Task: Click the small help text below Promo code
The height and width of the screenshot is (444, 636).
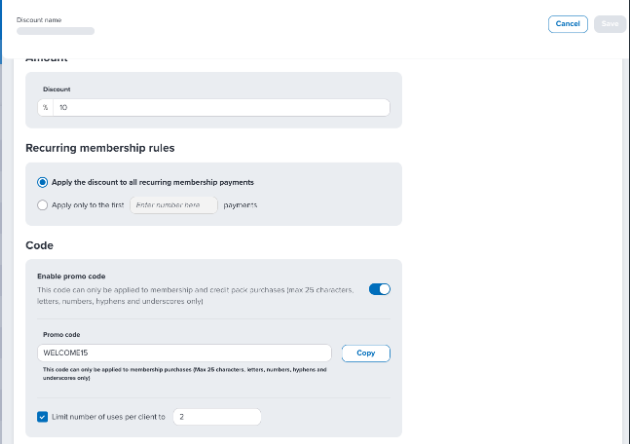Action: [x=185, y=374]
